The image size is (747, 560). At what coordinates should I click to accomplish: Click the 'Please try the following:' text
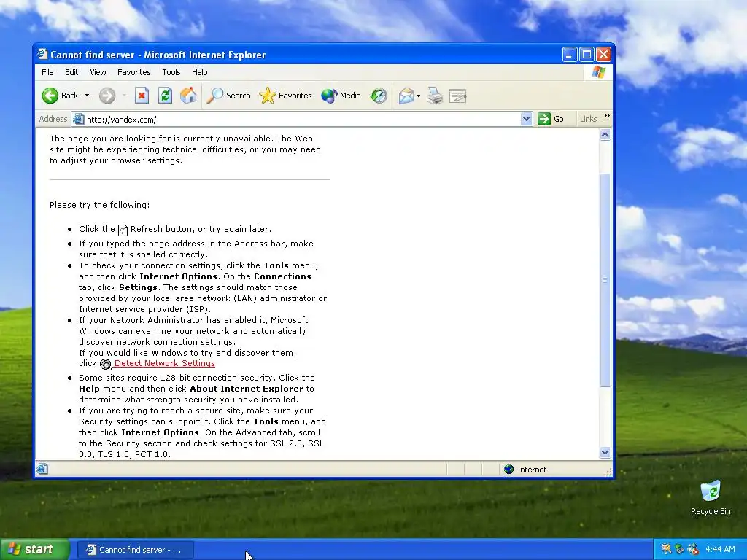click(99, 205)
